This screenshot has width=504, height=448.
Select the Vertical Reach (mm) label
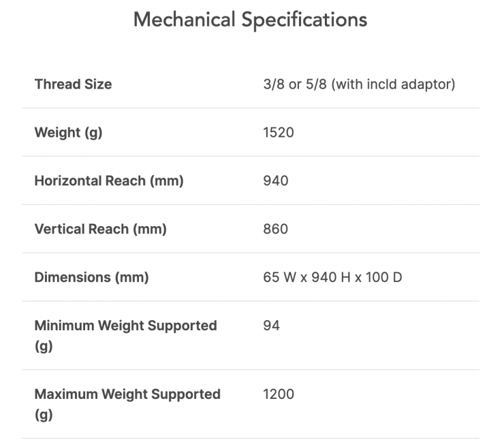(x=101, y=229)
